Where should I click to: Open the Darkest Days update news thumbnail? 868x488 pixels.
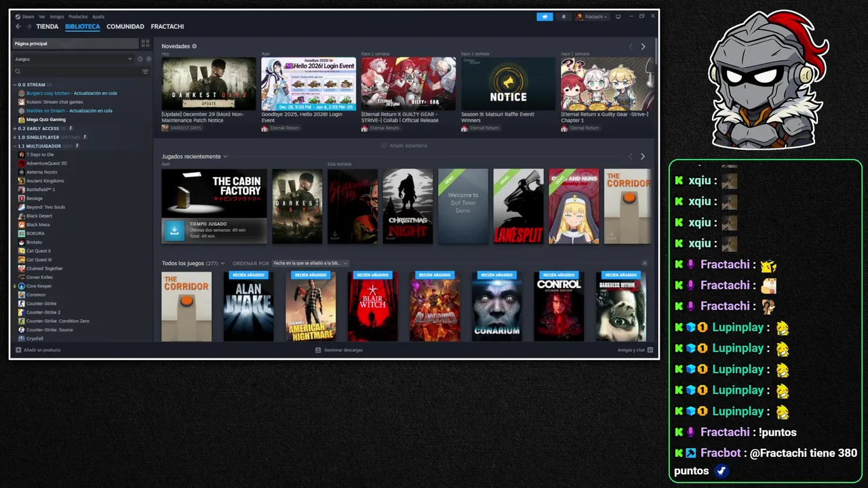click(209, 83)
